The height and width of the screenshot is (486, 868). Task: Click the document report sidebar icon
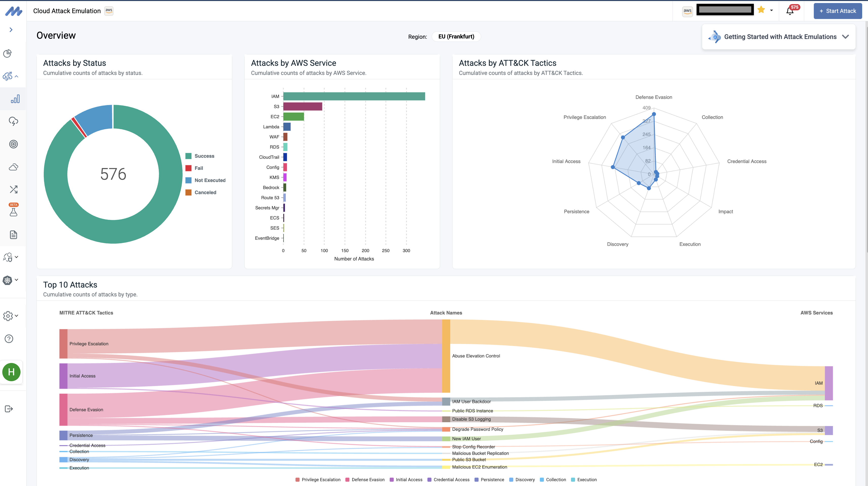13,235
